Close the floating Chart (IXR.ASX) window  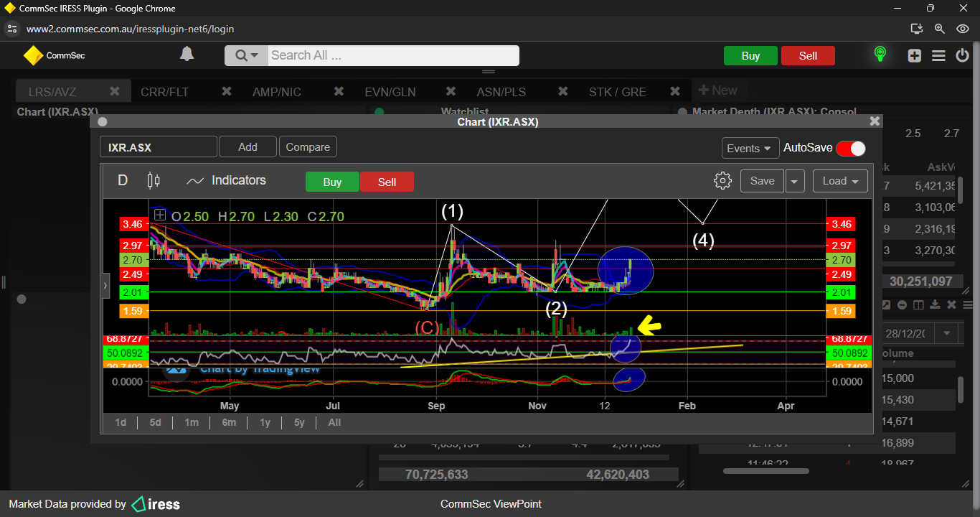874,122
